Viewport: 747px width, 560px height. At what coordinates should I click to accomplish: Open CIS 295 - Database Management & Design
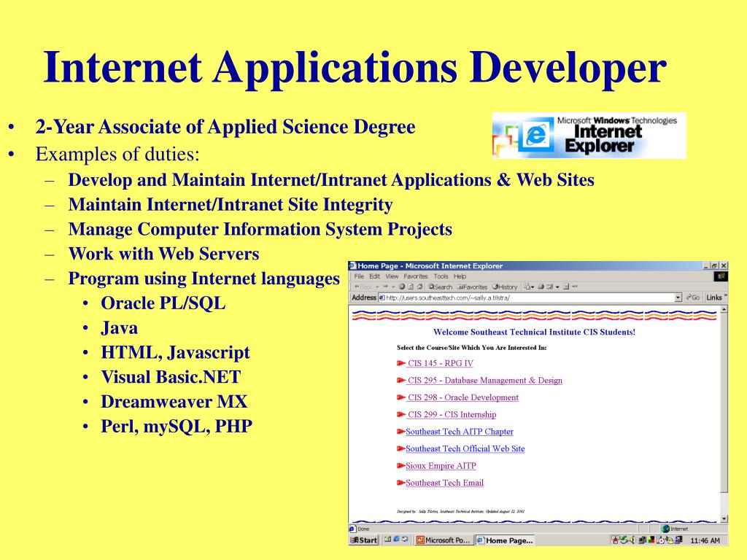(x=485, y=381)
